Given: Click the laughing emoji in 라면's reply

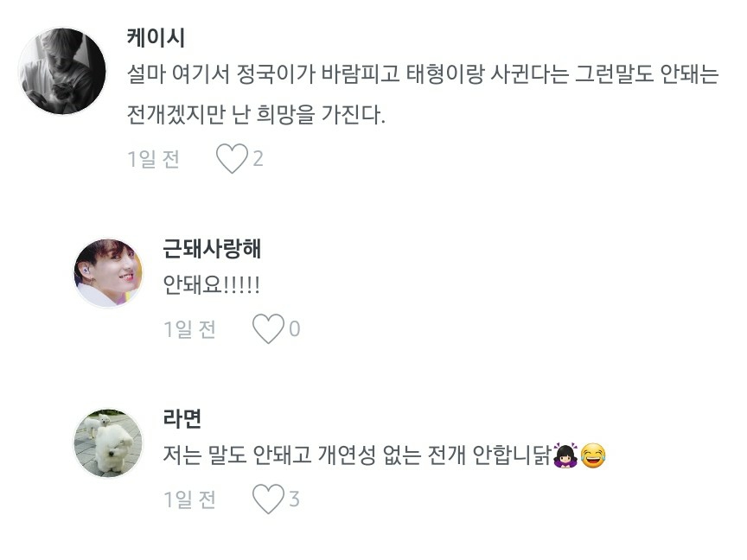Looking at the screenshot, I should 593,455.
